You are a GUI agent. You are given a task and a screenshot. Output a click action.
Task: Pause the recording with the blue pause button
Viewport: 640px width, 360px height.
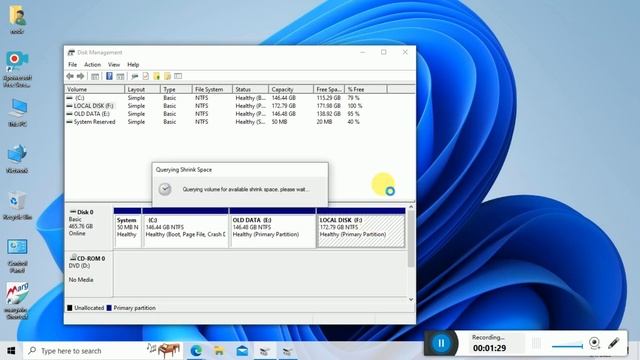(441, 343)
